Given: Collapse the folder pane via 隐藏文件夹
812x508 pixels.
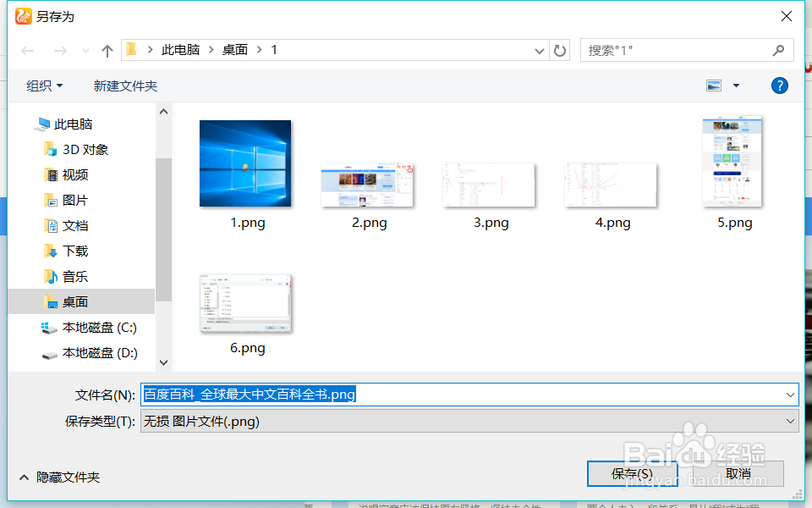Looking at the screenshot, I should (59, 477).
